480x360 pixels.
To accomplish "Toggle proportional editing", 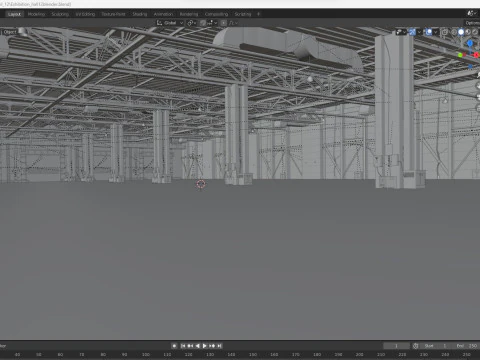I will (x=224, y=23).
